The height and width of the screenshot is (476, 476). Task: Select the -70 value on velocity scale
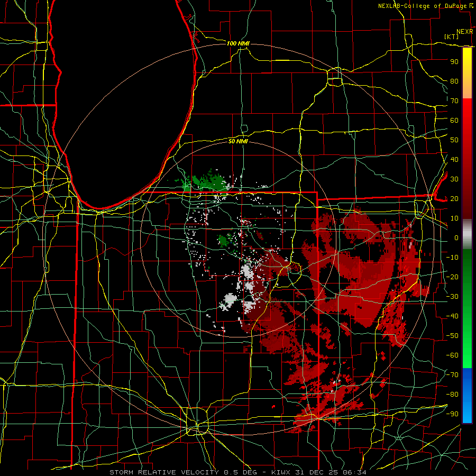tap(452, 375)
